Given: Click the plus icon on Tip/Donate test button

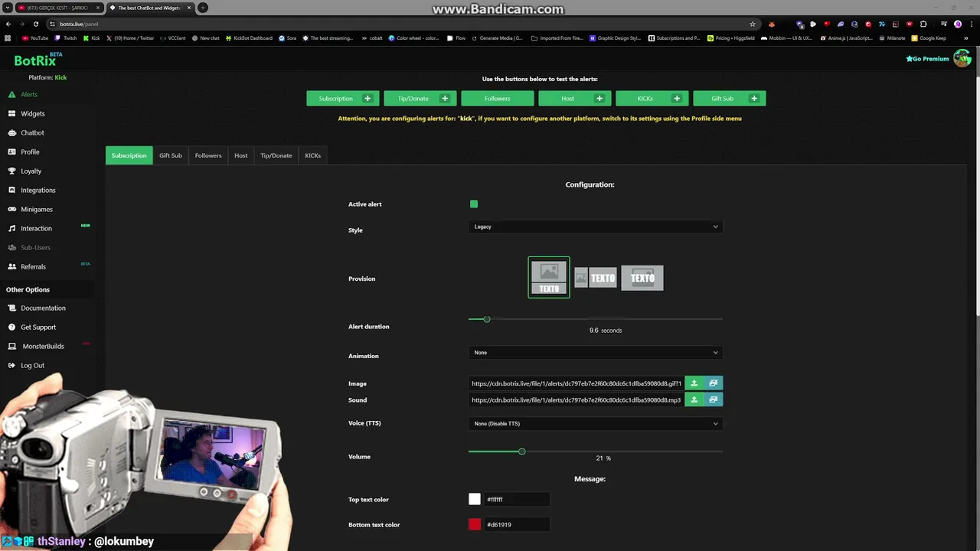Looking at the screenshot, I should point(445,98).
